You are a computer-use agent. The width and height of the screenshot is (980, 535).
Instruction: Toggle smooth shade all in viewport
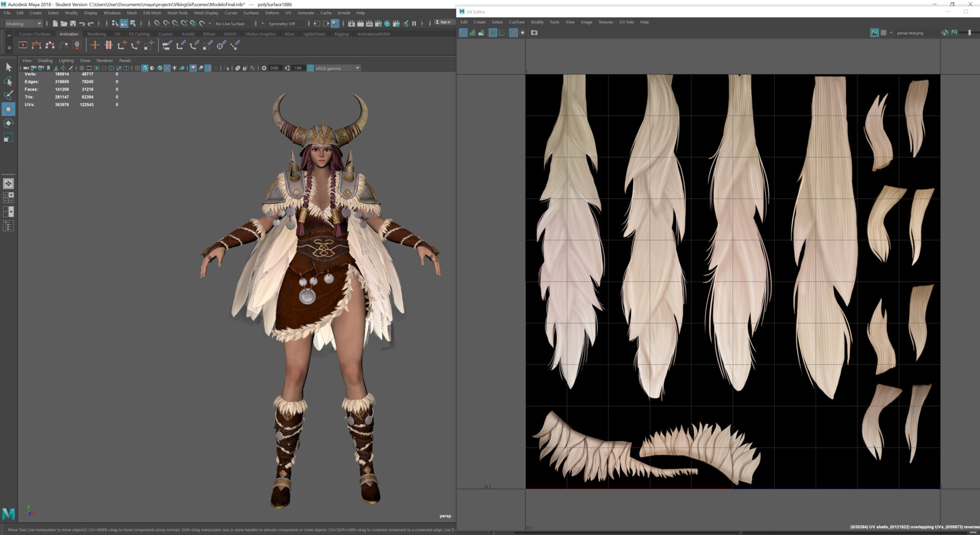145,68
